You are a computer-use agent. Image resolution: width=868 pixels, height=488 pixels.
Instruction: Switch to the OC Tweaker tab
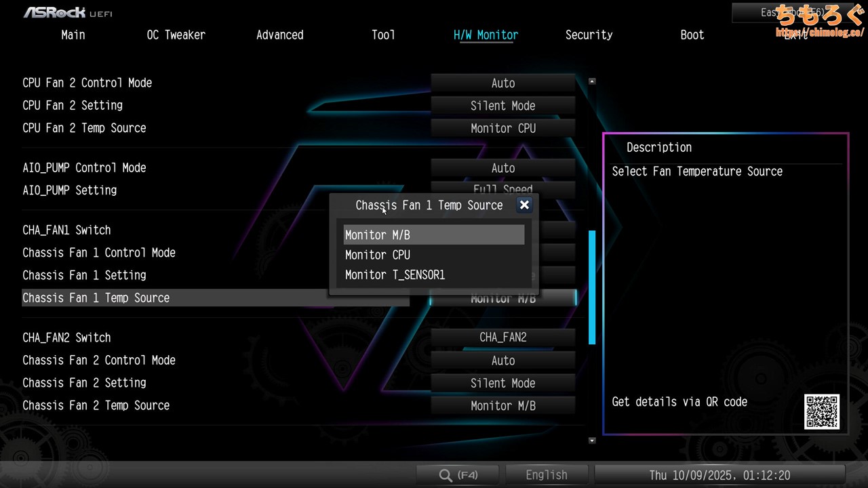coord(176,35)
